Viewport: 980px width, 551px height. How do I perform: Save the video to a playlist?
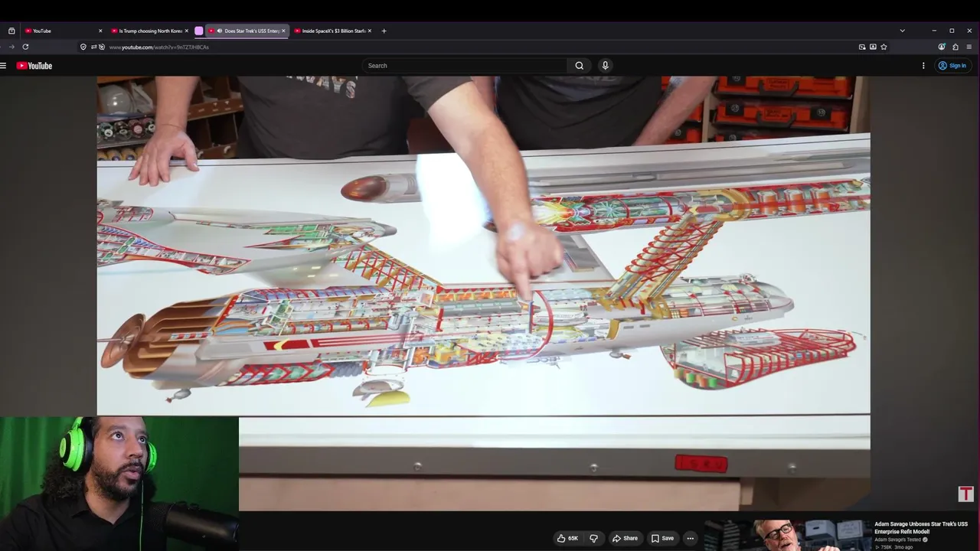click(x=662, y=538)
